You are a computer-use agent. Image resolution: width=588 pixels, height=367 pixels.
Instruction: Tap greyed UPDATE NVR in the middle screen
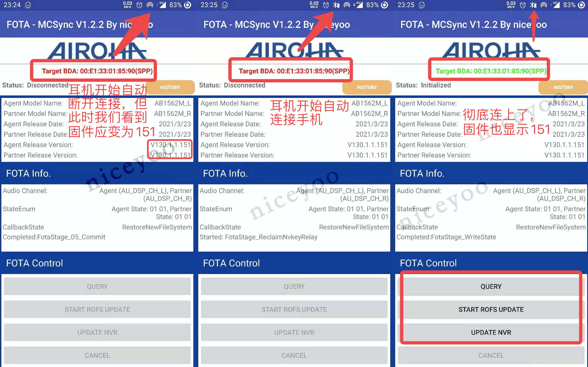[x=294, y=332]
